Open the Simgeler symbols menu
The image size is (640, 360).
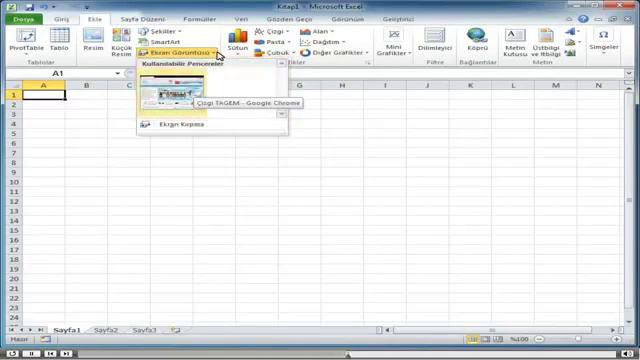(x=604, y=41)
